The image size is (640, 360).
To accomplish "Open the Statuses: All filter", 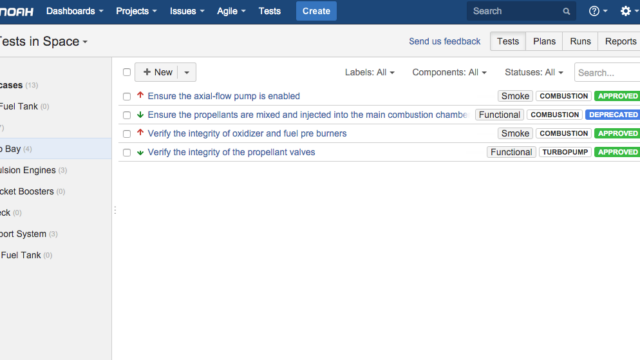I will (x=534, y=72).
